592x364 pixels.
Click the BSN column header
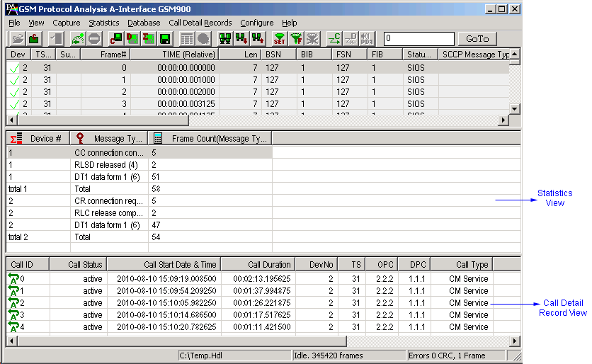point(278,55)
